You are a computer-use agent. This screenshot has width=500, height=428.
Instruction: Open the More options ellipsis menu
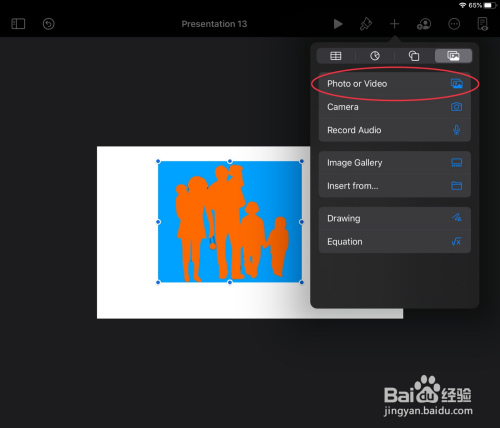coord(454,24)
